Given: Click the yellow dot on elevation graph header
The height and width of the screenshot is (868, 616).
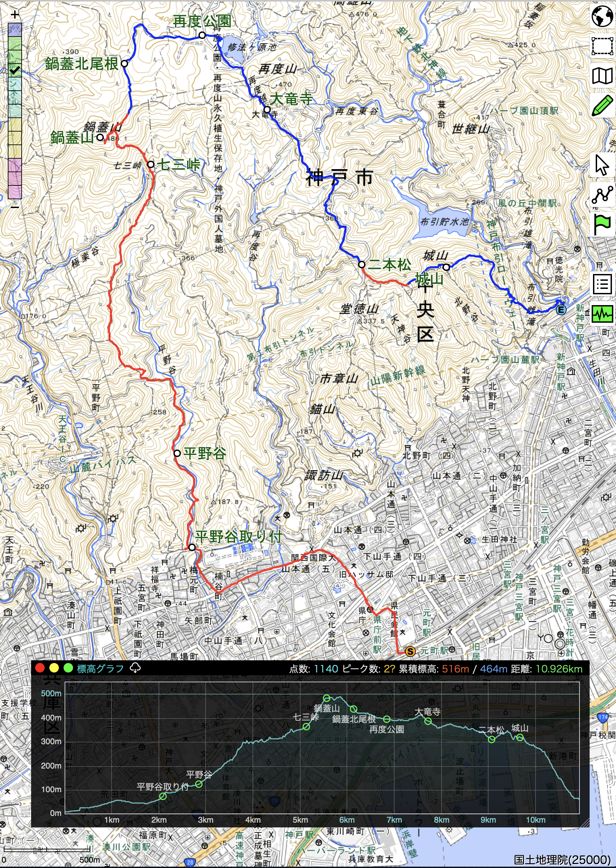Looking at the screenshot, I should click(54, 668).
